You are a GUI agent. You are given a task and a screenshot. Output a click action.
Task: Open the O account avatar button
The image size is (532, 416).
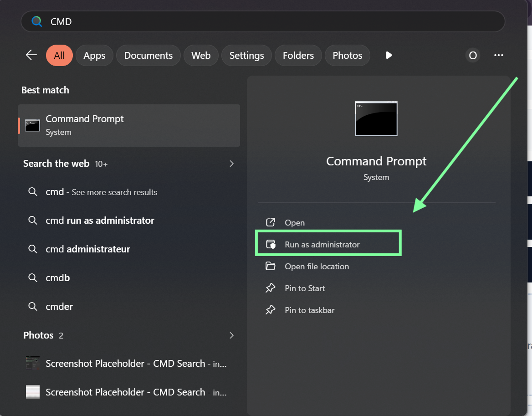tap(473, 55)
